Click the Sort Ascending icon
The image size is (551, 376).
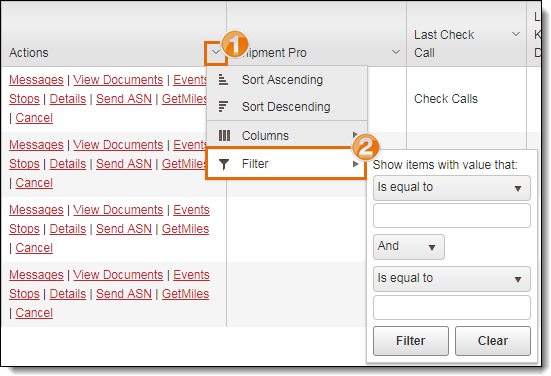pyautogui.click(x=223, y=80)
